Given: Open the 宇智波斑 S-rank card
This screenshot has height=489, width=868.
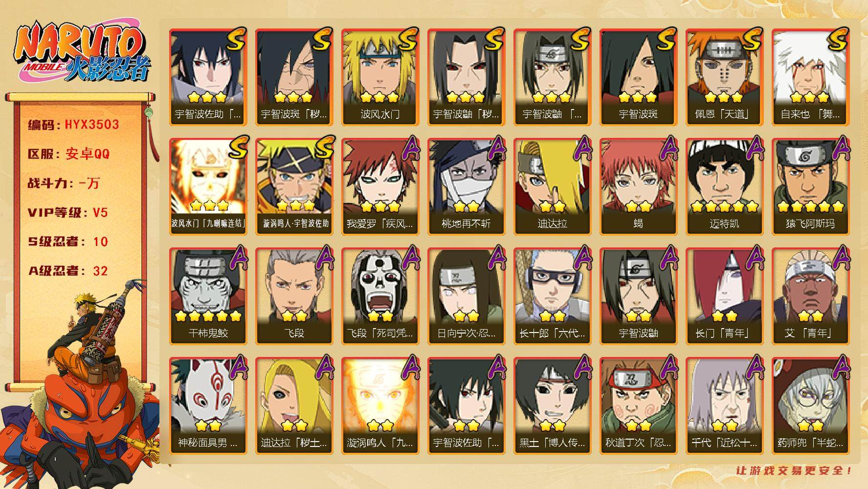Looking at the screenshot, I should [x=638, y=77].
